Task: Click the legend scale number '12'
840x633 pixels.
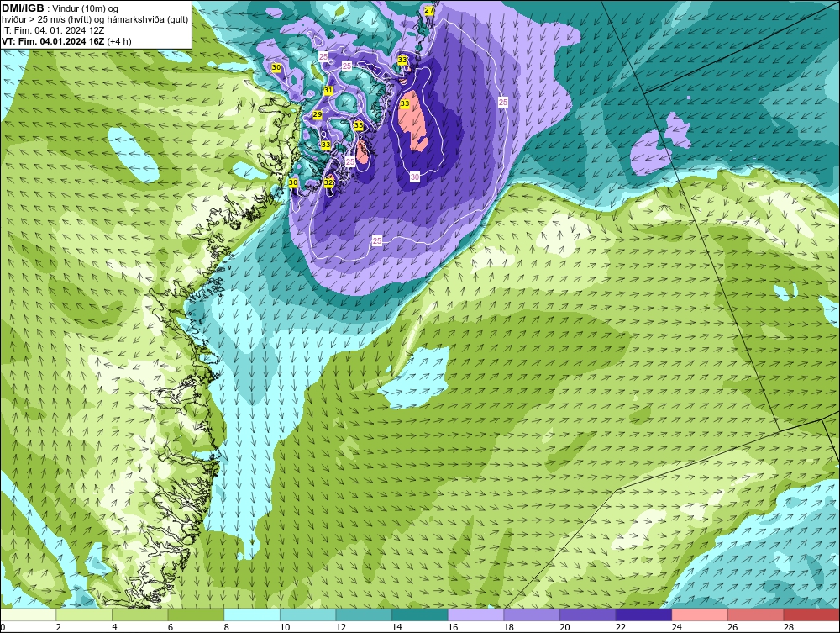Action: [341, 627]
